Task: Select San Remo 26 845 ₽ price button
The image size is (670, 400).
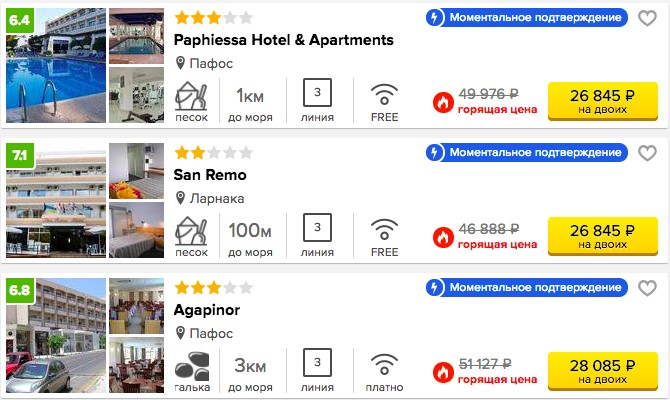Action: 602,236
